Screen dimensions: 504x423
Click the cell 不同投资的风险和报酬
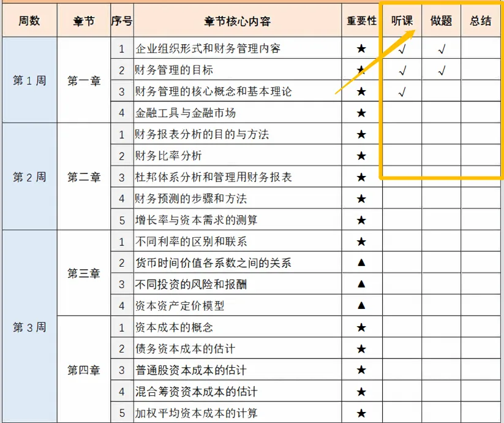pos(238,284)
